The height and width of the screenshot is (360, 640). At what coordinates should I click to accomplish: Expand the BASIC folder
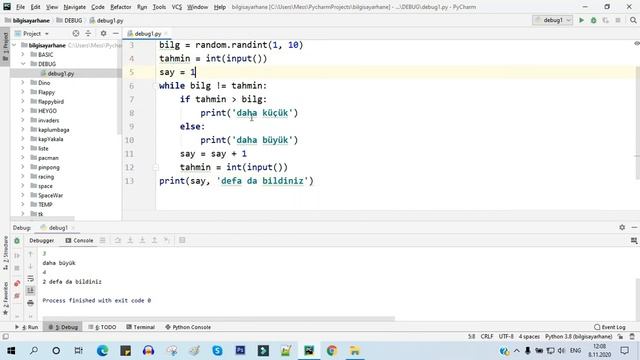tap(23, 54)
